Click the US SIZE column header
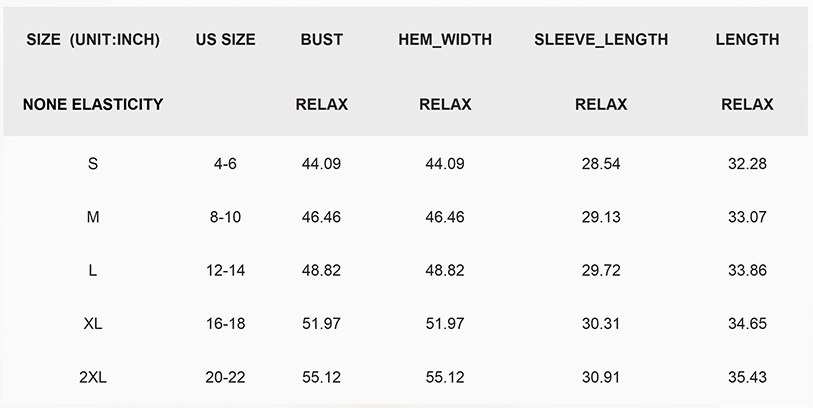 tap(225, 40)
